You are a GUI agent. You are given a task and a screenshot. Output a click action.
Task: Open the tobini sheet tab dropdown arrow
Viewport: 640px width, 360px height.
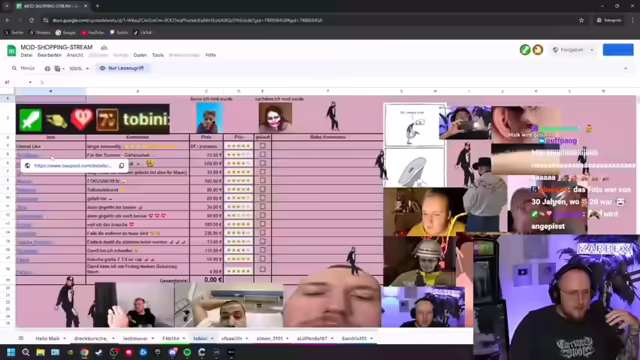pos(212,338)
